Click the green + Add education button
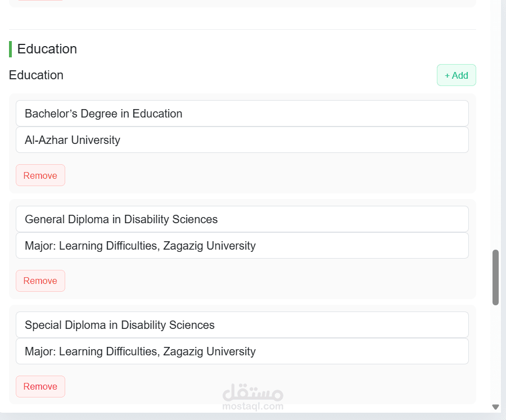This screenshot has width=506, height=420. pyautogui.click(x=456, y=75)
